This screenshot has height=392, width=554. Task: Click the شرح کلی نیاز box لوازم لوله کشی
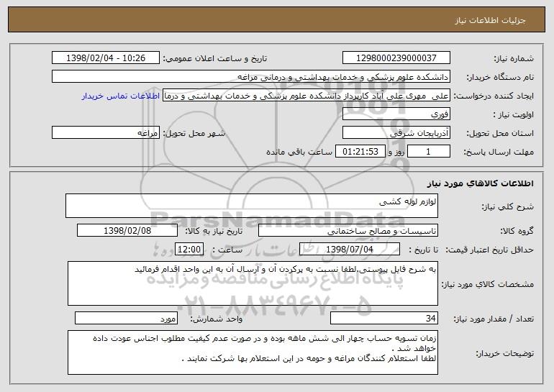coord(252,206)
